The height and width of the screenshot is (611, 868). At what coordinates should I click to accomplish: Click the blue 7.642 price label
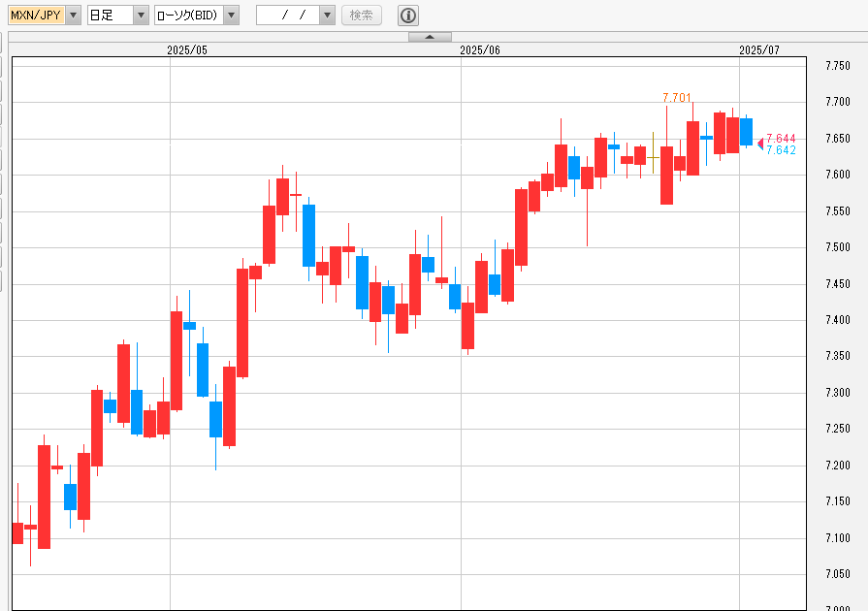click(781, 150)
